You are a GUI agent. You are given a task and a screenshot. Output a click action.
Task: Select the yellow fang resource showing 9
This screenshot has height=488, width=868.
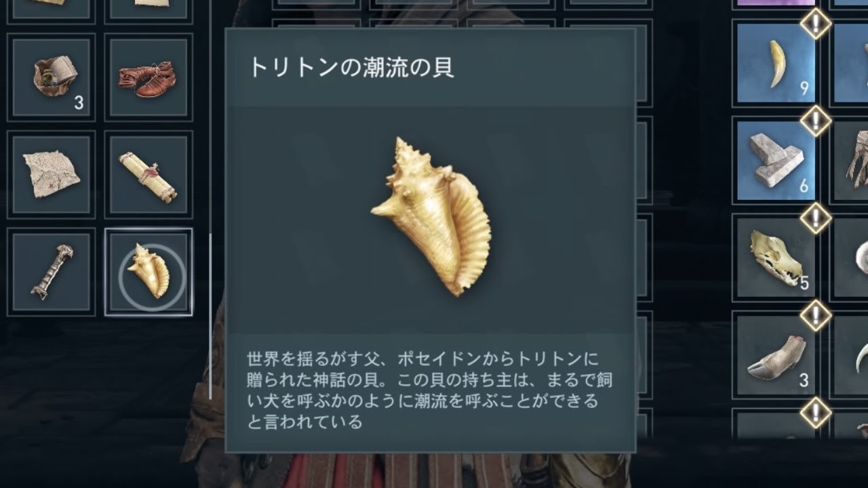pos(776,63)
